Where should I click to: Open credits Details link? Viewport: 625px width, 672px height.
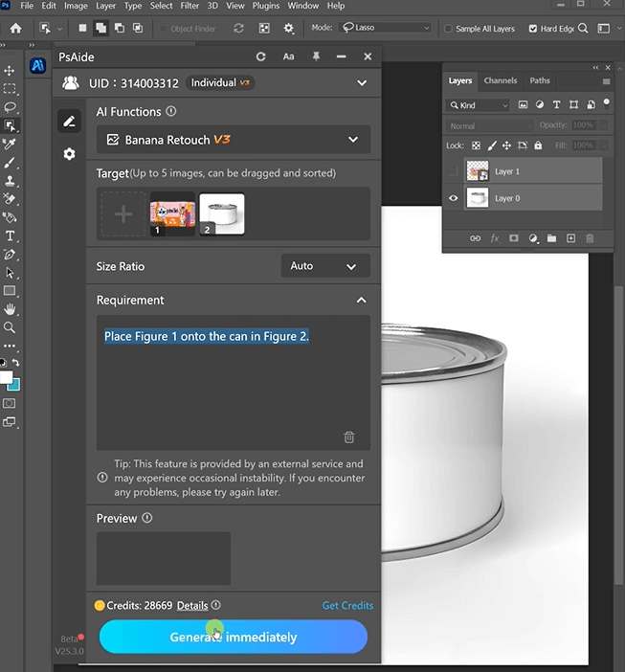(192, 606)
